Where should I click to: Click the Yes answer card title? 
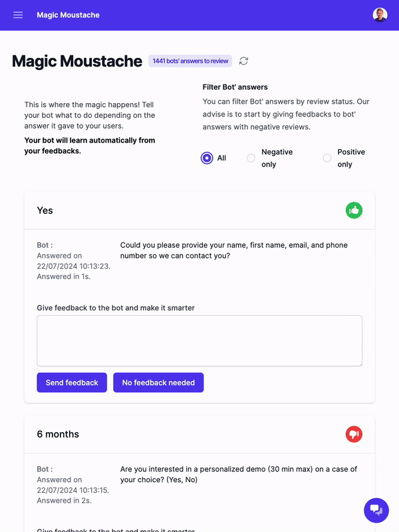(x=45, y=210)
